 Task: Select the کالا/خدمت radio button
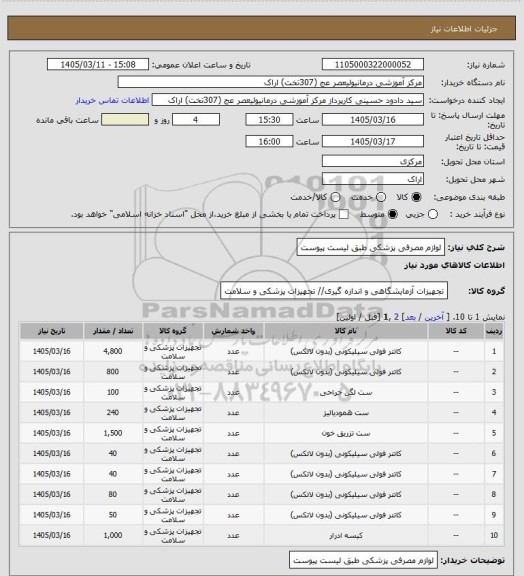335,197
